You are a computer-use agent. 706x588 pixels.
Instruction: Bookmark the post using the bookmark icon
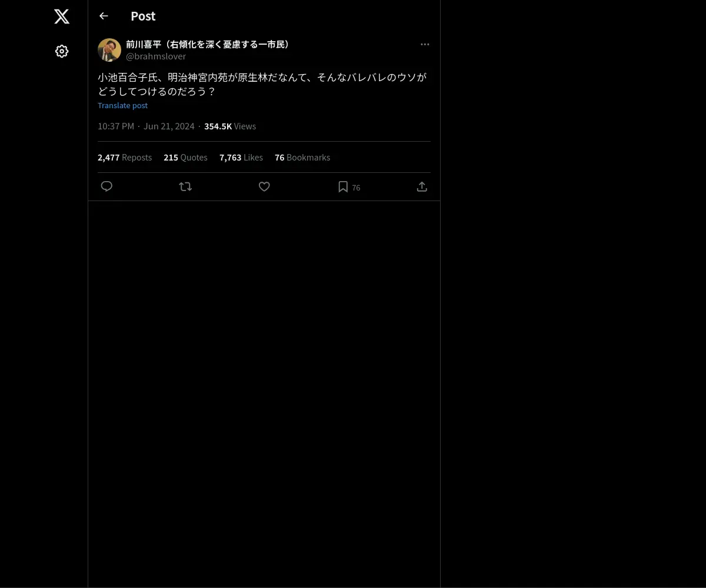343,186
